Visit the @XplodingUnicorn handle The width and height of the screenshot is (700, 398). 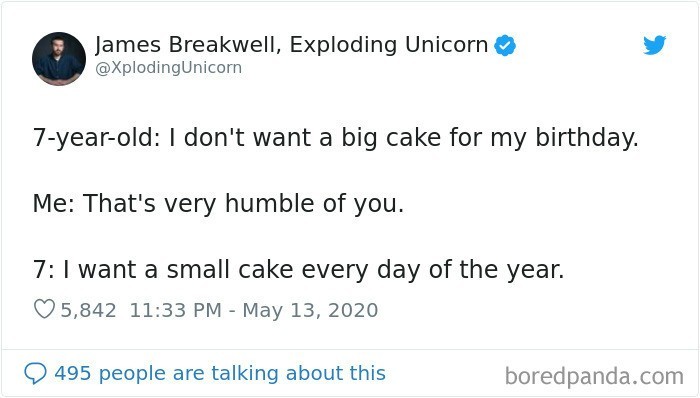168,68
